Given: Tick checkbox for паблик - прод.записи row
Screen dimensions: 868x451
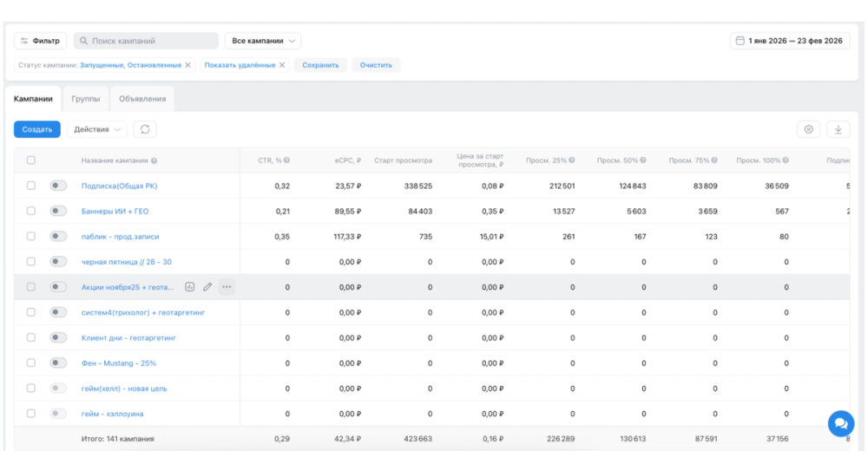Looking at the screenshot, I should pyautogui.click(x=31, y=236).
